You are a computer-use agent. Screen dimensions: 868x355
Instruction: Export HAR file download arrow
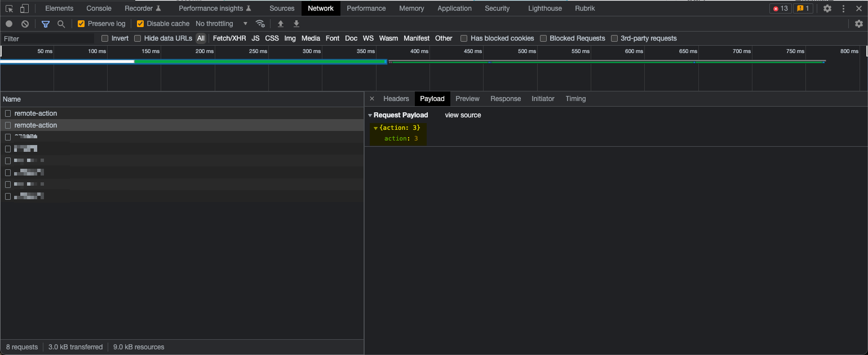(x=296, y=24)
